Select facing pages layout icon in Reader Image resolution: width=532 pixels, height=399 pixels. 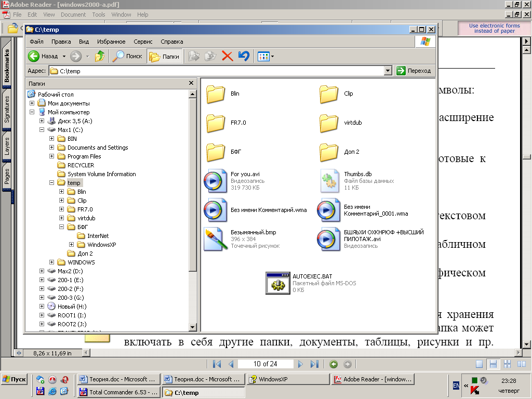point(521,364)
